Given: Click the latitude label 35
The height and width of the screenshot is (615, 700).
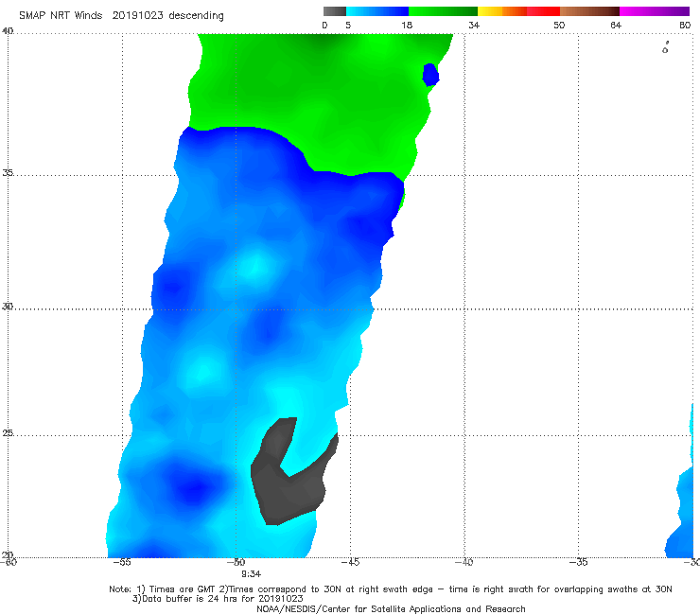Looking at the screenshot, I should pos(8,172).
